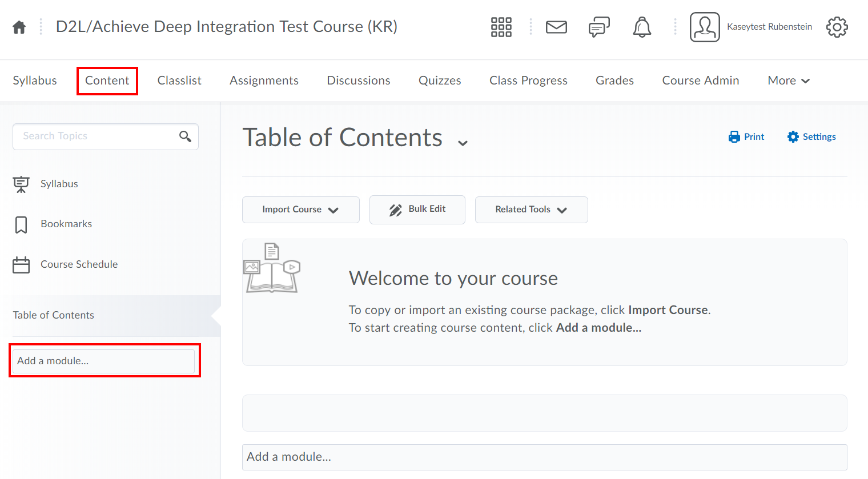Expand the Related Tools dropdown

coord(531,210)
